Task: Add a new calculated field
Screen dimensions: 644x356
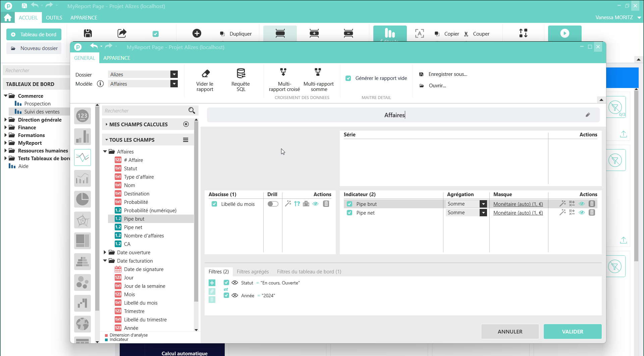Action: point(186,124)
